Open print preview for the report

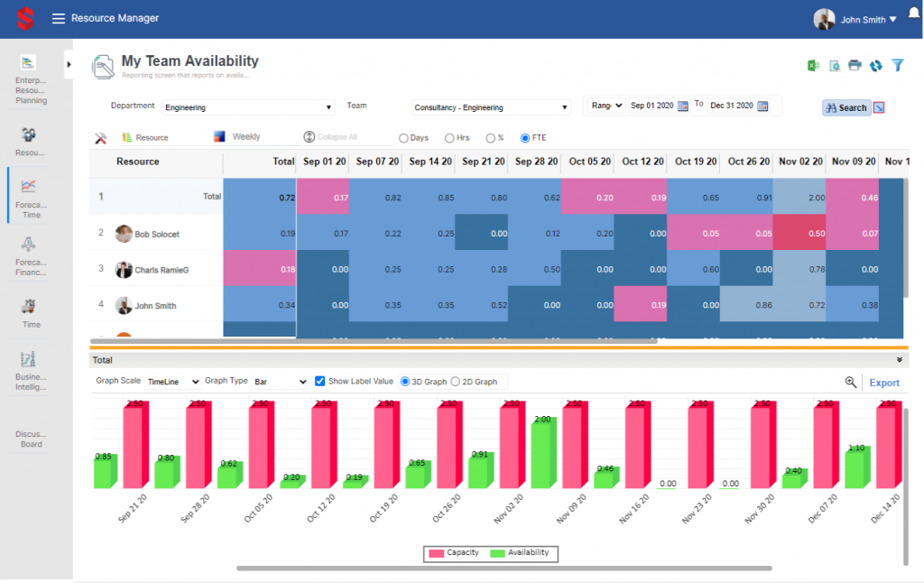[x=836, y=65]
